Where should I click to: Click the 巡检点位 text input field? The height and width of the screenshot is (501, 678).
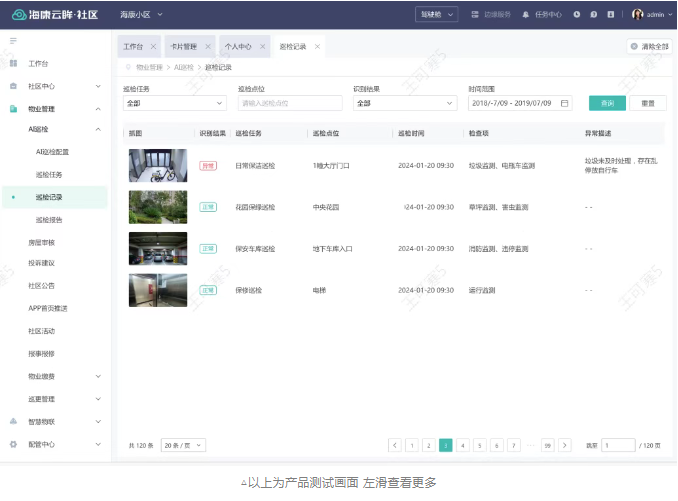click(291, 103)
